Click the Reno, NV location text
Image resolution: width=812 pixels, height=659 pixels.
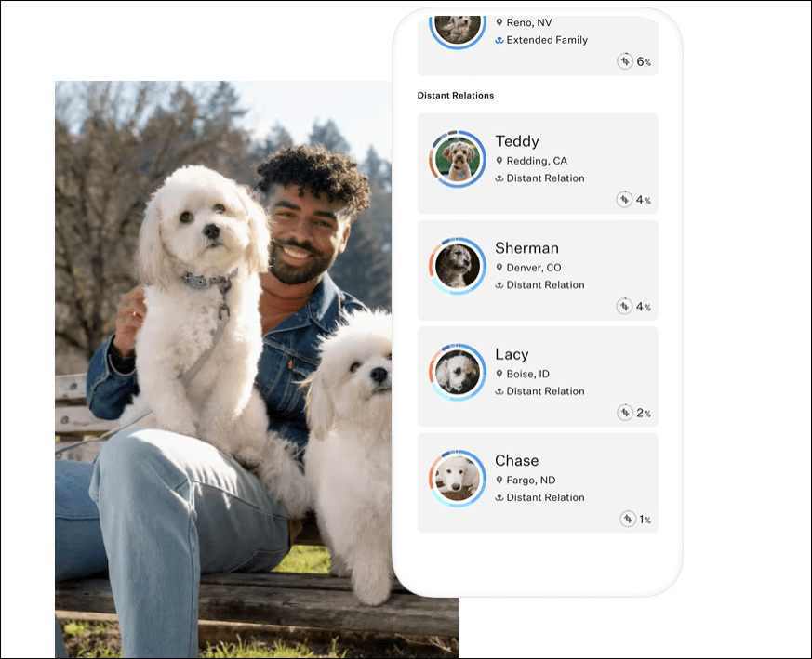(529, 23)
